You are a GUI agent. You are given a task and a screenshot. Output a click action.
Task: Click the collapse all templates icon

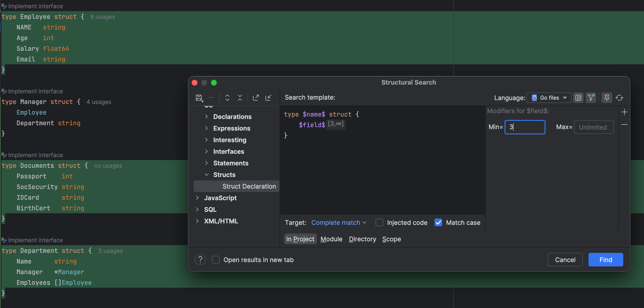pyautogui.click(x=240, y=98)
